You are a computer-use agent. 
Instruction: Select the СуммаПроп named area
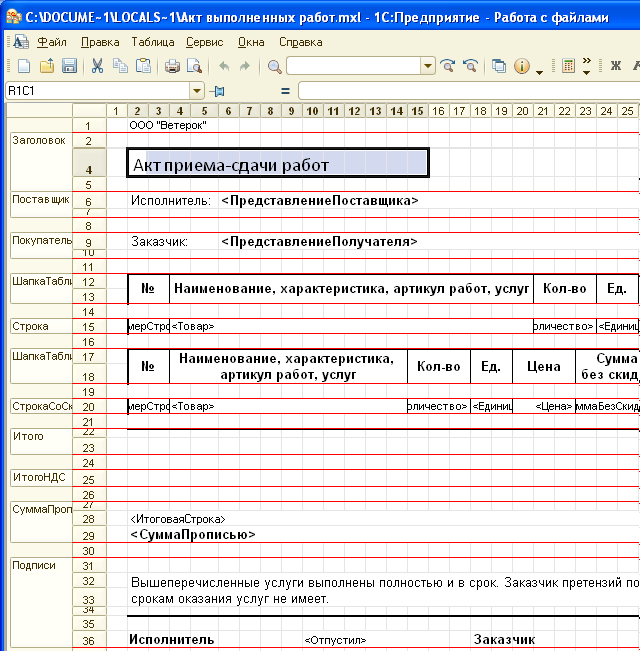point(41,521)
